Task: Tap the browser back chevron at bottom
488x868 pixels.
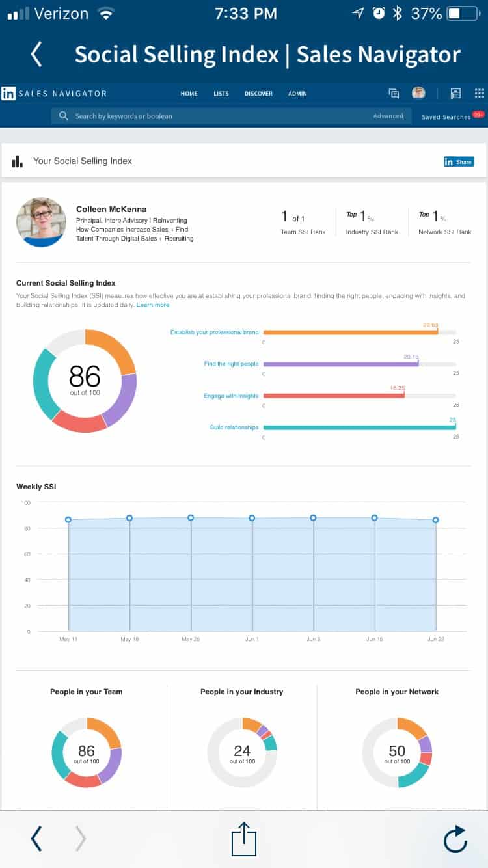Action: pyautogui.click(x=36, y=839)
